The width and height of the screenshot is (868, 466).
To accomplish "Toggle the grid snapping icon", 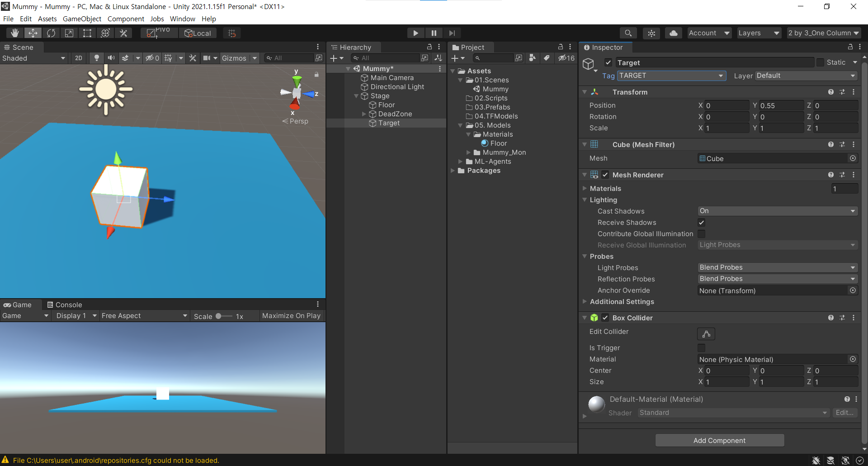I will coord(232,33).
